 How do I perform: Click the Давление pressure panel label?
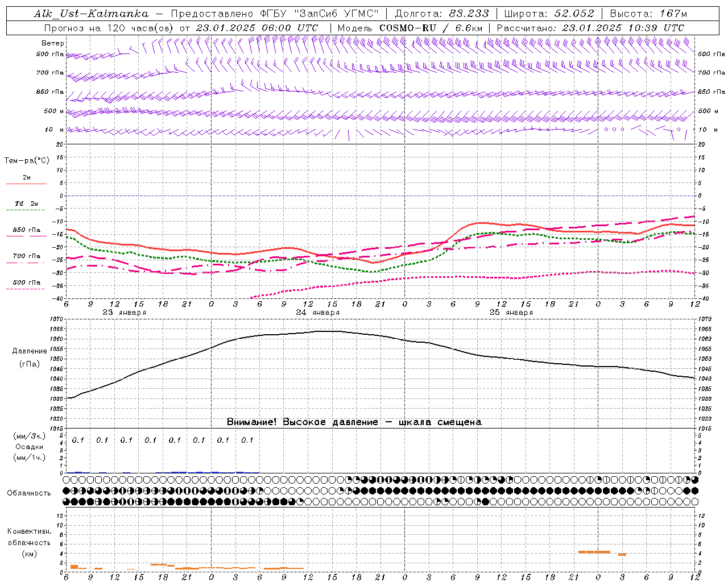click(30, 351)
